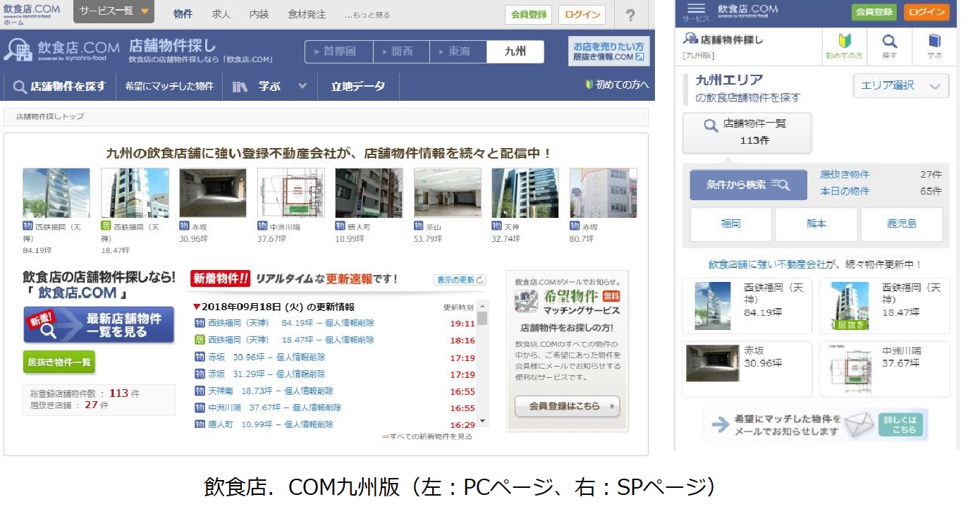Screen dimensions: 980x509
Task: Select the 鹿児島 area button
Action: tap(902, 224)
